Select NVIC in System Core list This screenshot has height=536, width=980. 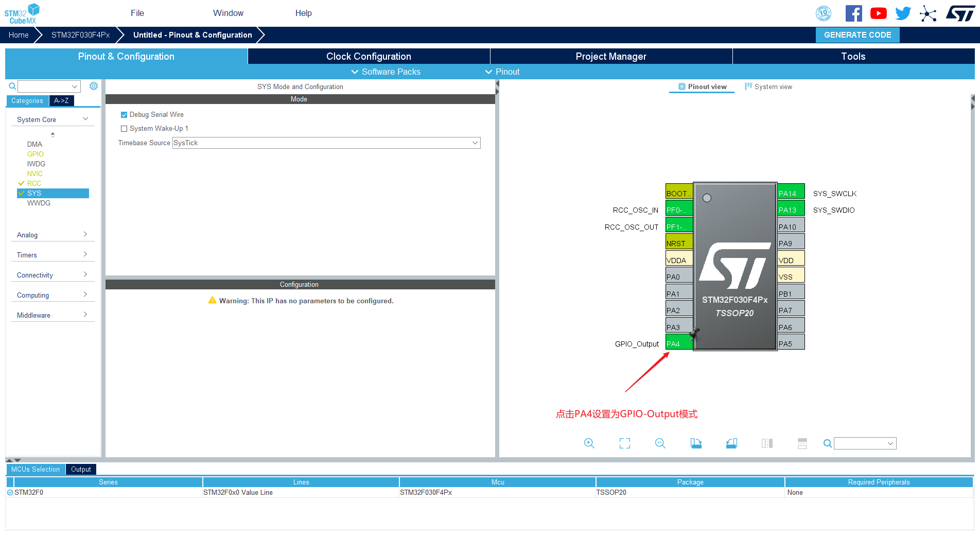34,174
